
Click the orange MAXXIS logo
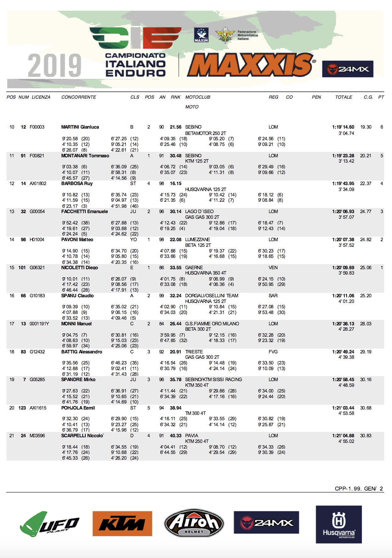point(251,65)
